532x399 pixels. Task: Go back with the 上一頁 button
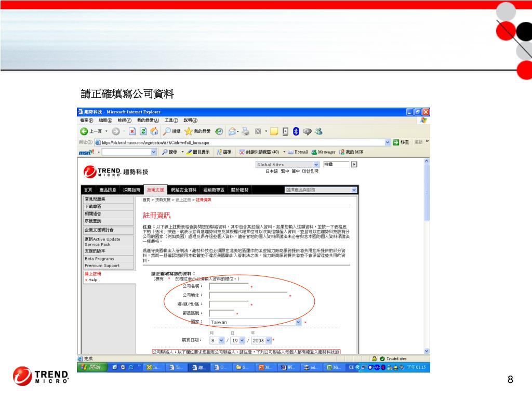90,131
